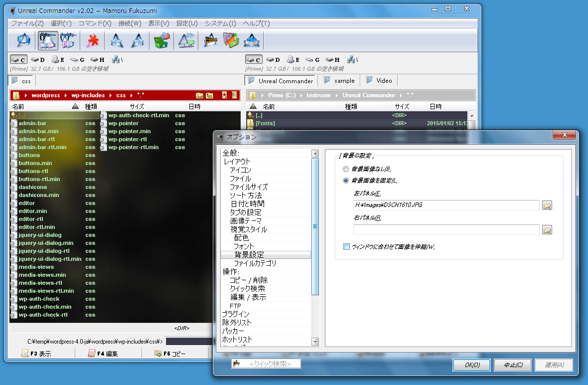Viewport: 588px width, 385px height.
Task: Click the 左パネル image path field
Action: (446, 205)
